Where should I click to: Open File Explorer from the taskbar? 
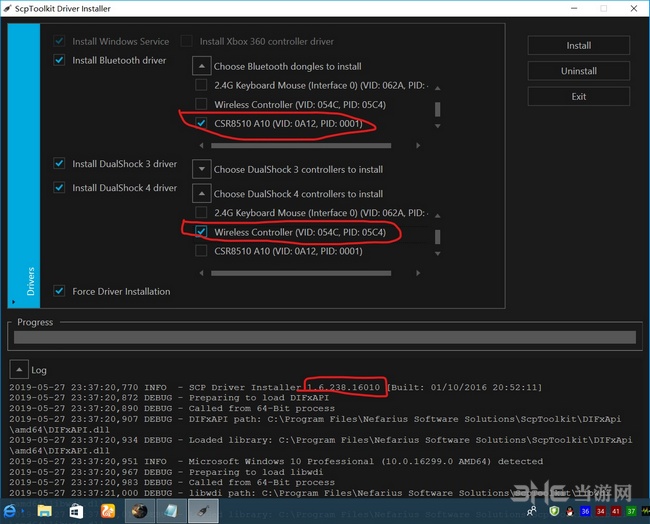[44, 511]
